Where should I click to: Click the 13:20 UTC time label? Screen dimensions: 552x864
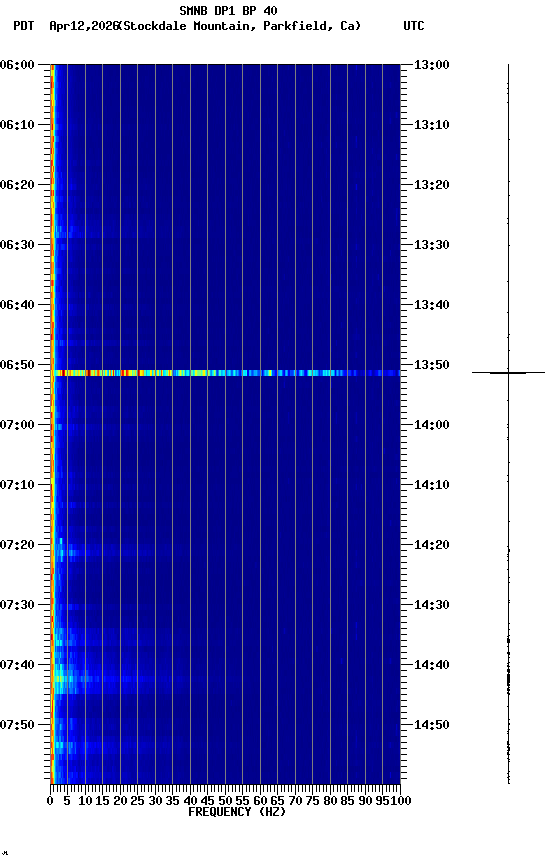pos(432,185)
